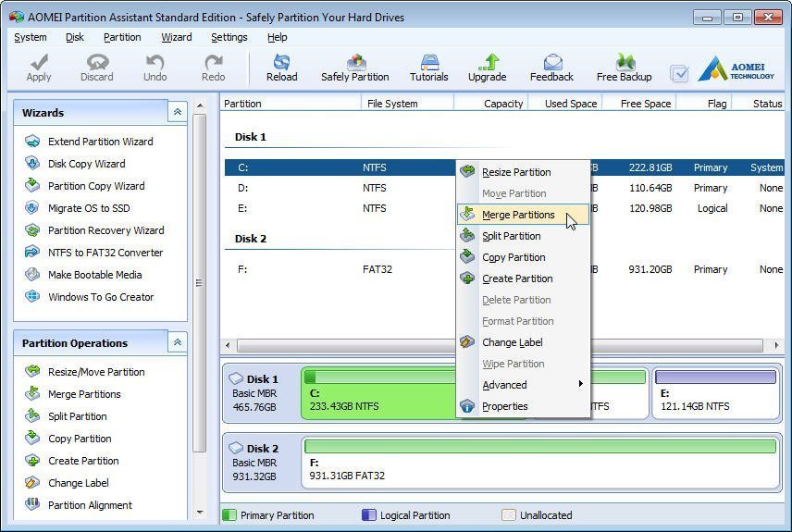Open the Wizard menu
Image resolution: width=792 pixels, height=532 pixels.
pos(177,37)
